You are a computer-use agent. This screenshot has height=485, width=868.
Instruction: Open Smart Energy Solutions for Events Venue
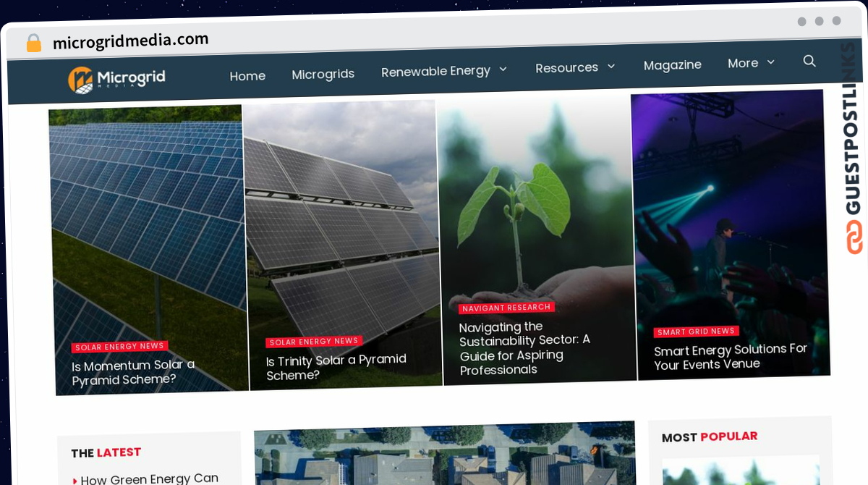point(731,356)
